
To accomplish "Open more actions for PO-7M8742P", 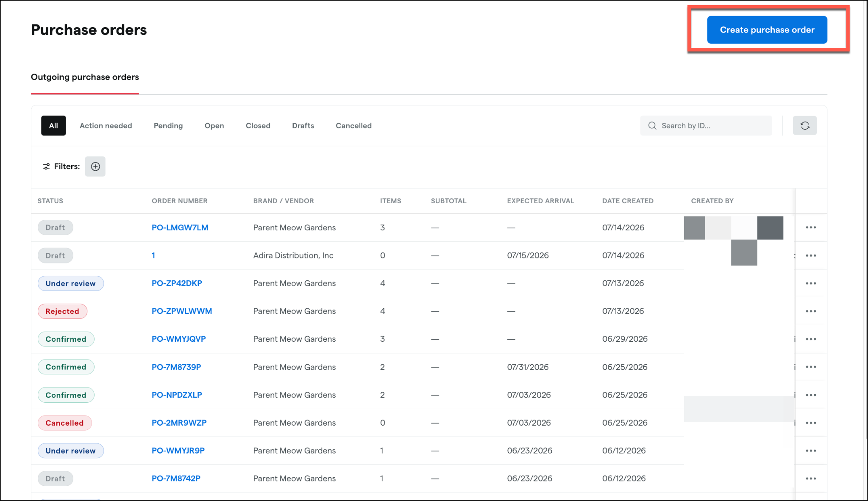I will coord(811,479).
